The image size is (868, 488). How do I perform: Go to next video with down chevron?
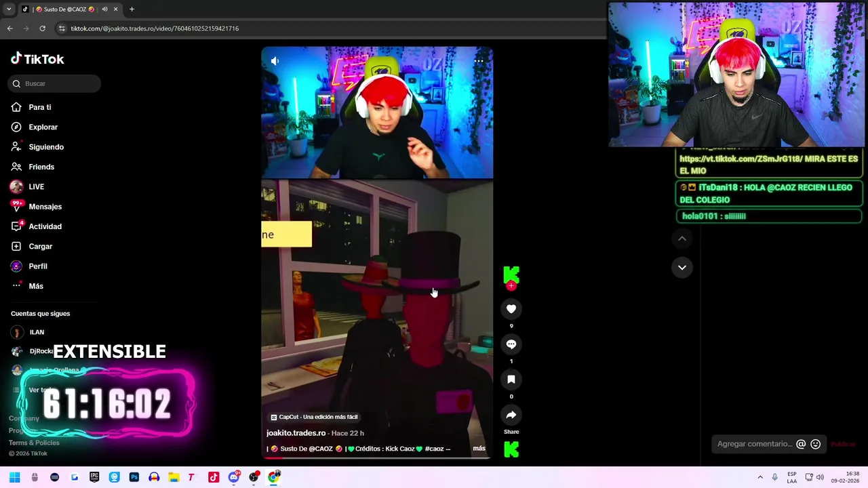[x=682, y=268]
